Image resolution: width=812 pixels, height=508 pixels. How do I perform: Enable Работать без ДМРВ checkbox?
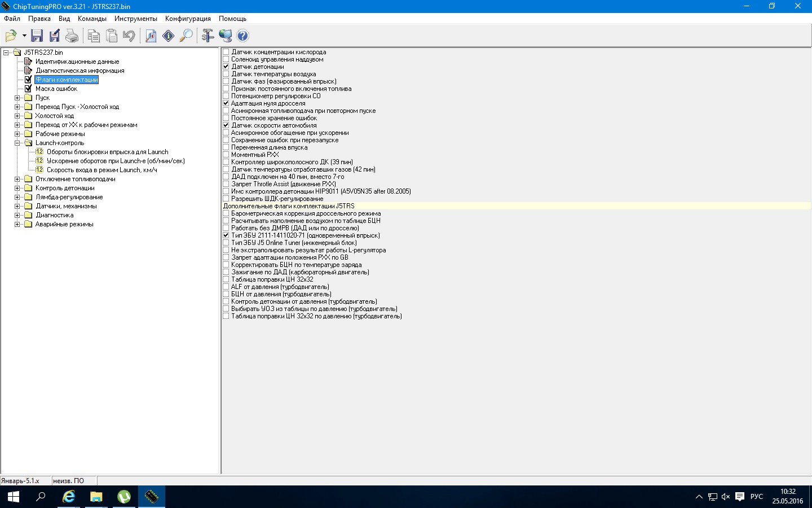226,228
